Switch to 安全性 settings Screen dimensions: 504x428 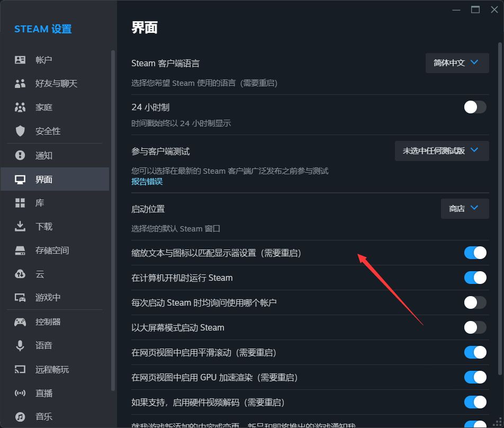pos(55,131)
